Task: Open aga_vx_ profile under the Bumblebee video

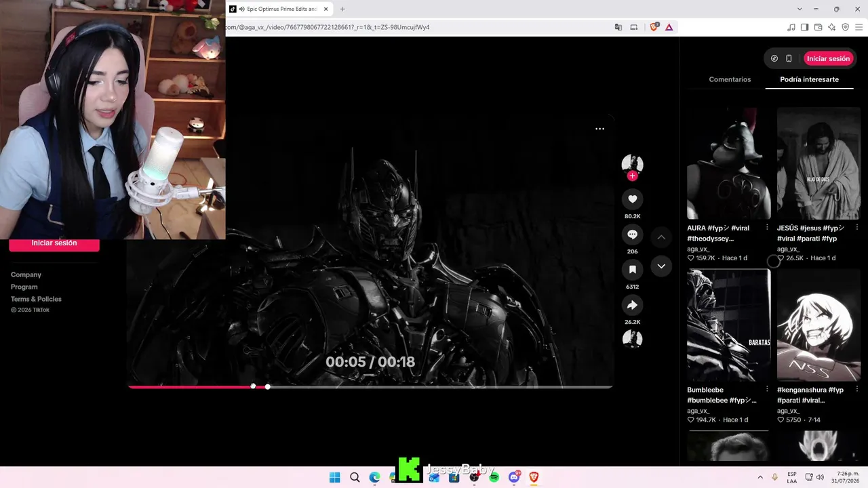Action: coord(698,411)
